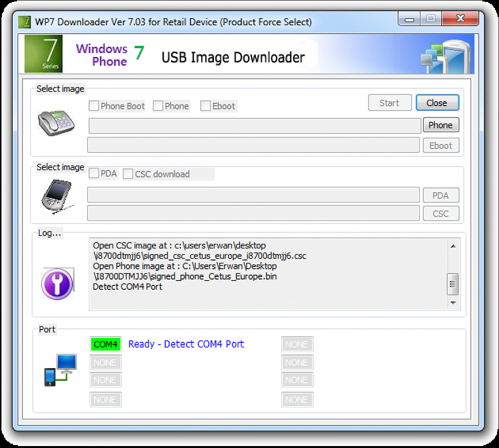Click the phone-to-computer connection icon in Port section
The height and width of the screenshot is (448, 499).
pos(60,370)
